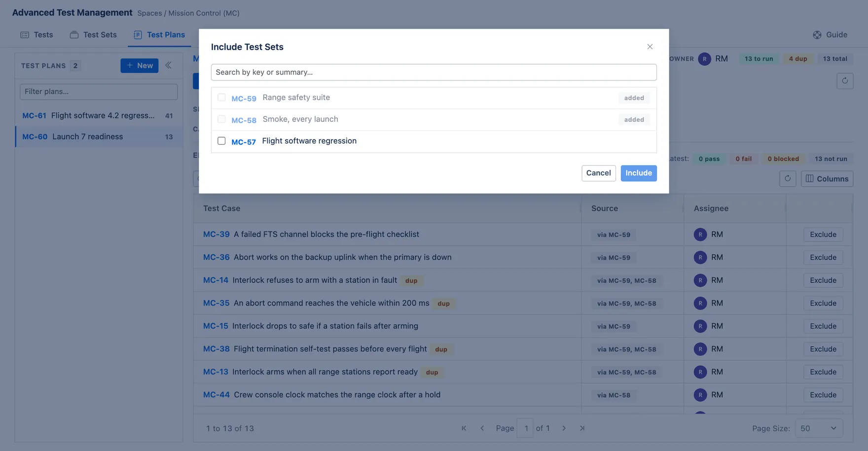Collapse the Test Plans sidebar panel
868x451 pixels.
coord(168,65)
